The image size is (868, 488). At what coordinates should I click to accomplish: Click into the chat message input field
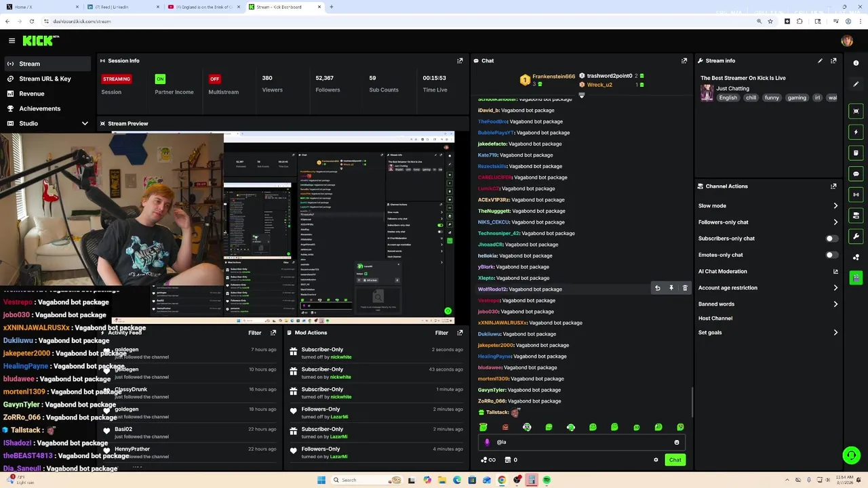point(581,442)
